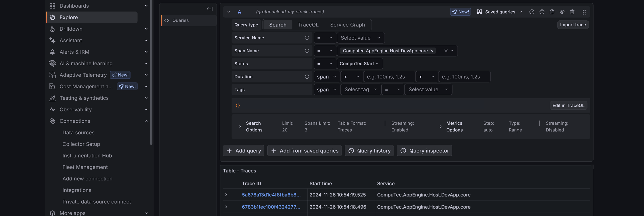
Task: Open Duration greater-than operator dropdown
Action: (x=352, y=77)
